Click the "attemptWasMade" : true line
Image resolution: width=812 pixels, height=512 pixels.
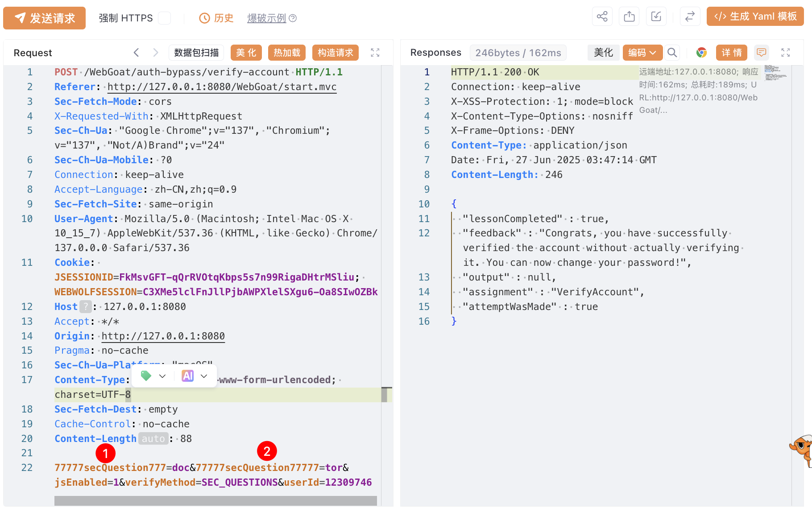pos(530,307)
